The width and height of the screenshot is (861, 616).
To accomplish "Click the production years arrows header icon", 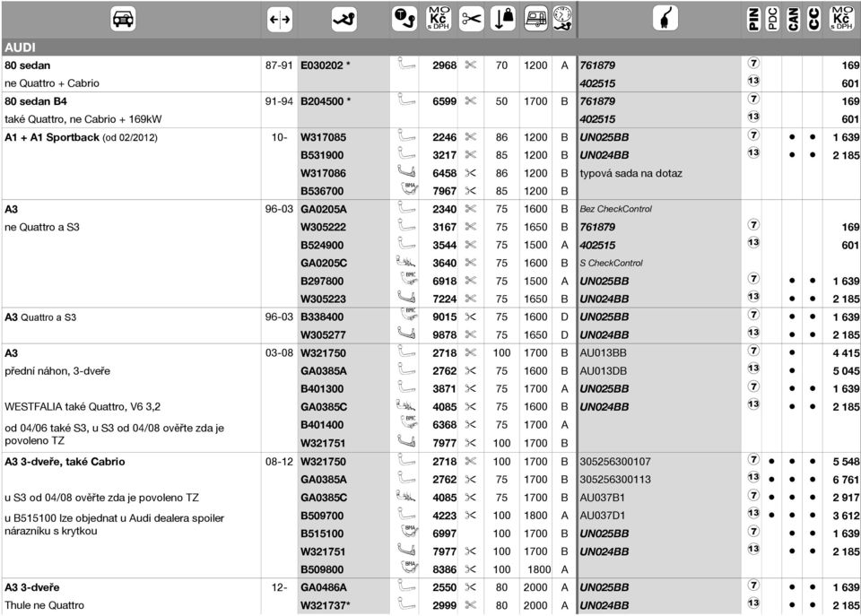I will pyautogui.click(x=280, y=20).
